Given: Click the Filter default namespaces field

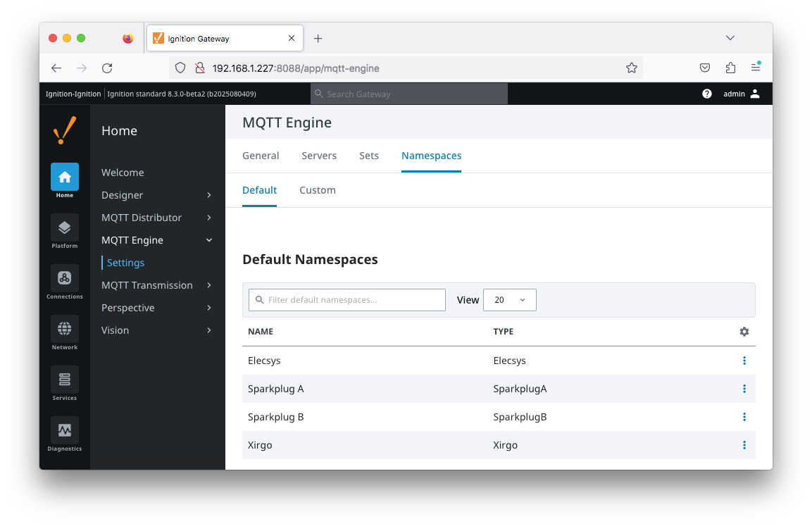Looking at the screenshot, I should tap(347, 300).
